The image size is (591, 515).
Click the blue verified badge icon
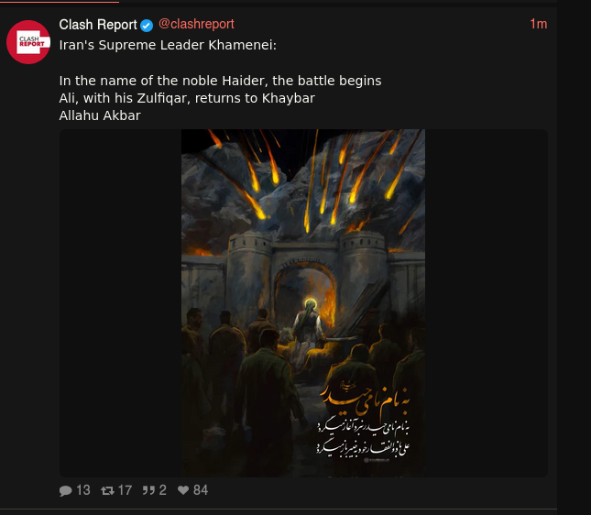click(x=147, y=25)
